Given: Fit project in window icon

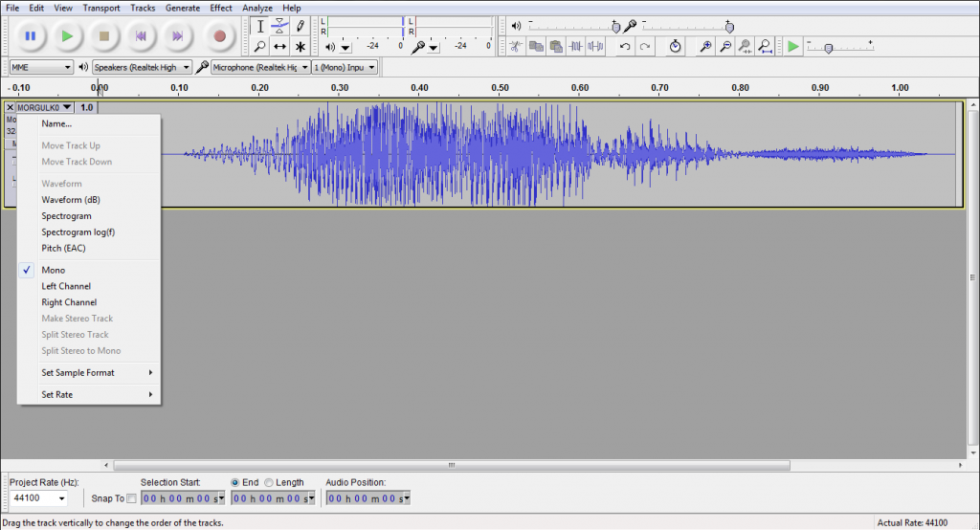Looking at the screenshot, I should 765,46.
